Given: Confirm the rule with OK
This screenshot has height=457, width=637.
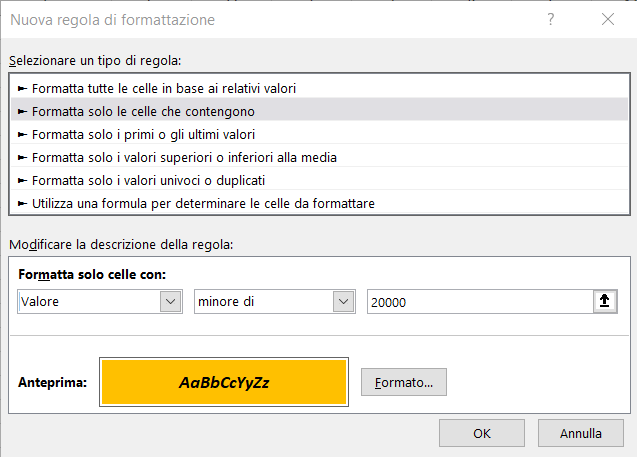Looking at the screenshot, I should [482, 434].
